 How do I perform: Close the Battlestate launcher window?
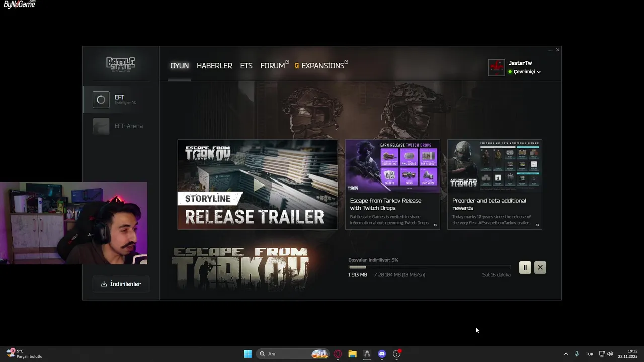[557, 50]
